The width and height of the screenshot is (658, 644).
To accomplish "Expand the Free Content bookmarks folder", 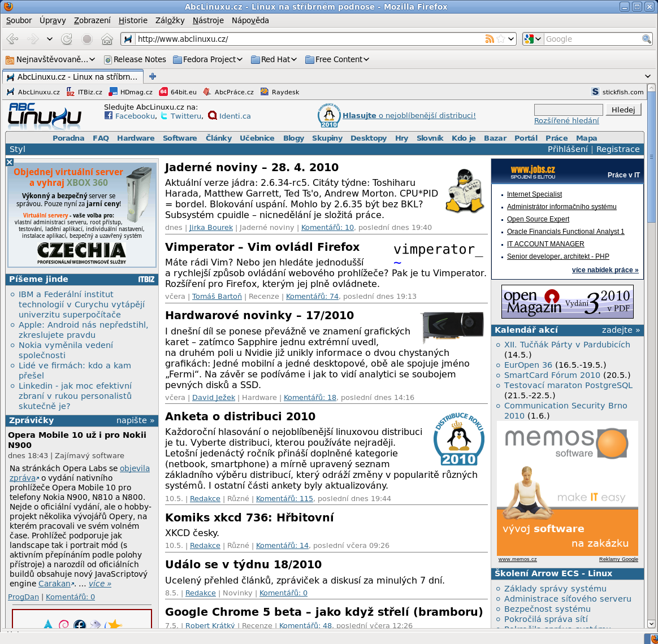I will (337, 59).
